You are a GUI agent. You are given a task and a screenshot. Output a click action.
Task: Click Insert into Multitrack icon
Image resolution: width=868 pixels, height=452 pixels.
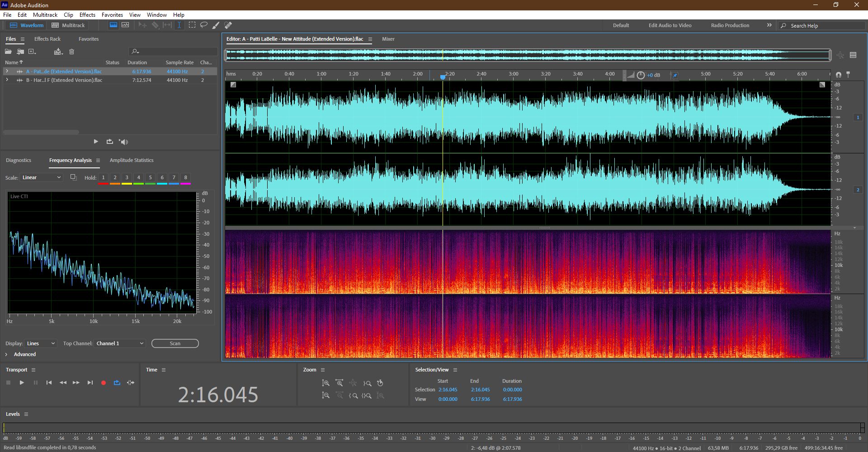(58, 52)
